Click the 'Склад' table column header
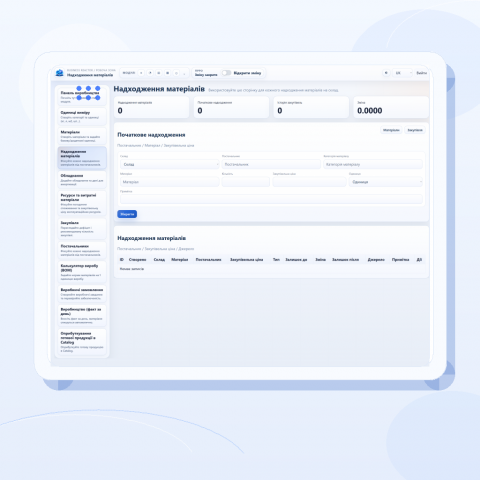Viewport: 480px width, 480px height. click(159, 260)
